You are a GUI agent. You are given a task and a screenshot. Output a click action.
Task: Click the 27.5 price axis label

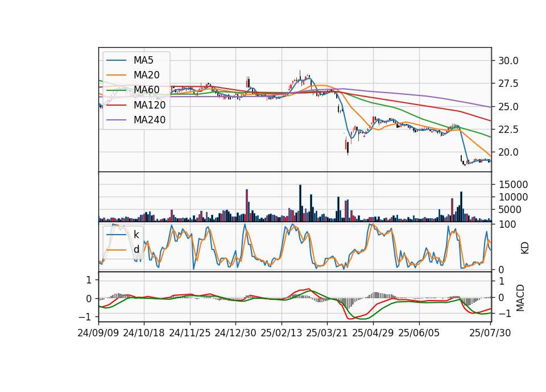508,84
